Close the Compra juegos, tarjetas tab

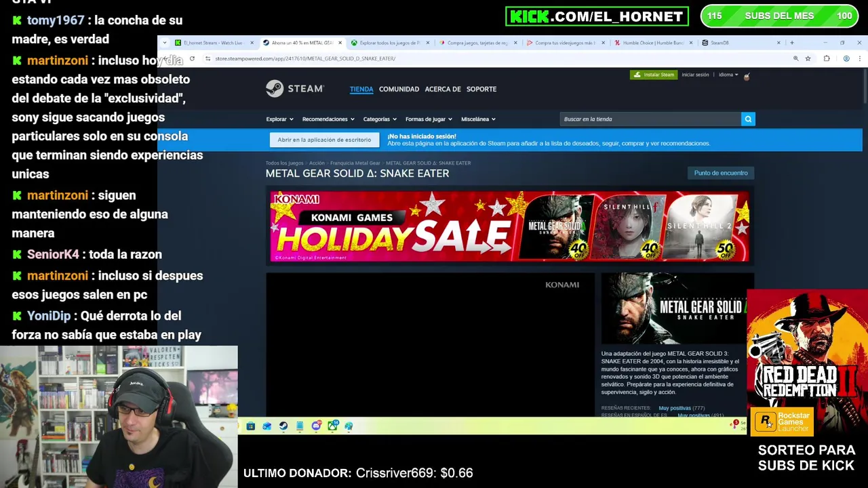tap(515, 43)
